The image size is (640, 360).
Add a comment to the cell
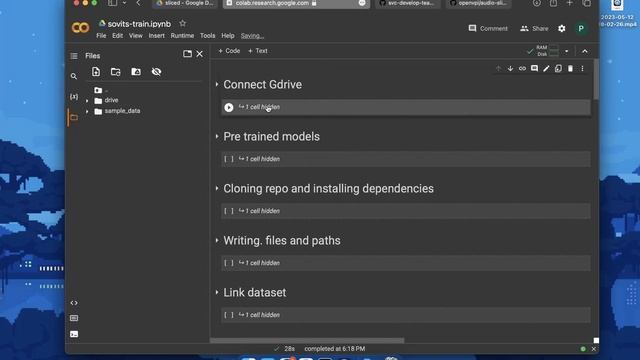coord(534,69)
